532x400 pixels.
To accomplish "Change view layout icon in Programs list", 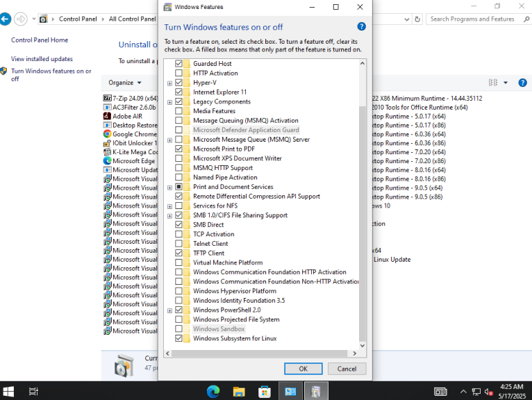I will [x=493, y=83].
